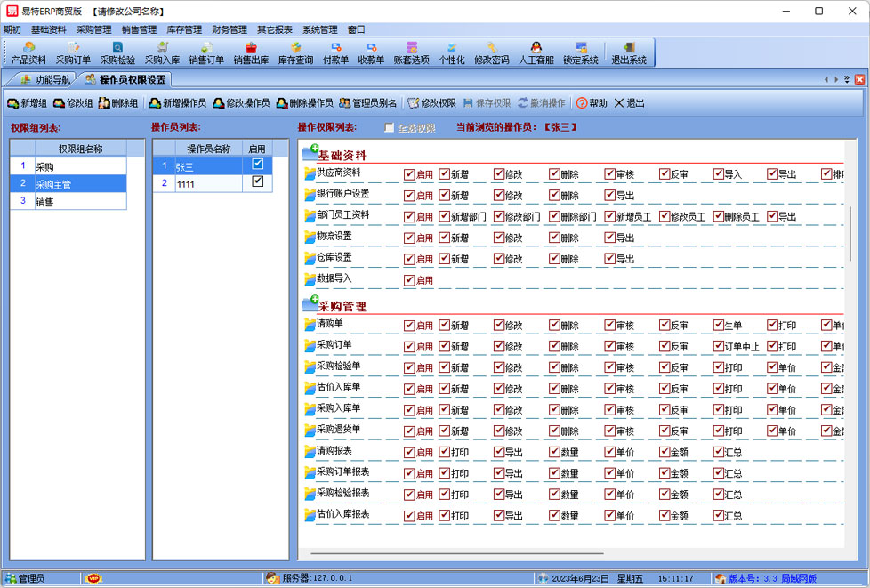Open 库存查询 tool
Viewport: 870px width, 588px height.
click(295, 52)
